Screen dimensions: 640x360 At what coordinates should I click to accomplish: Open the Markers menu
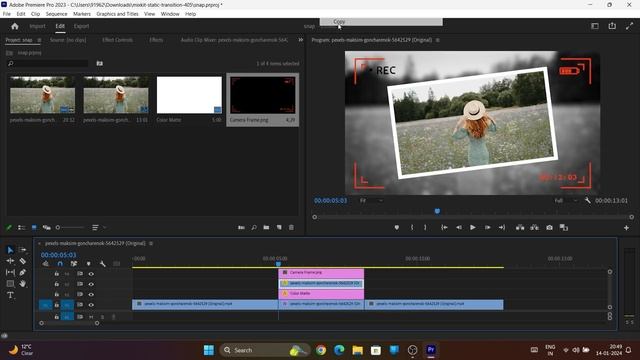[x=82, y=14]
